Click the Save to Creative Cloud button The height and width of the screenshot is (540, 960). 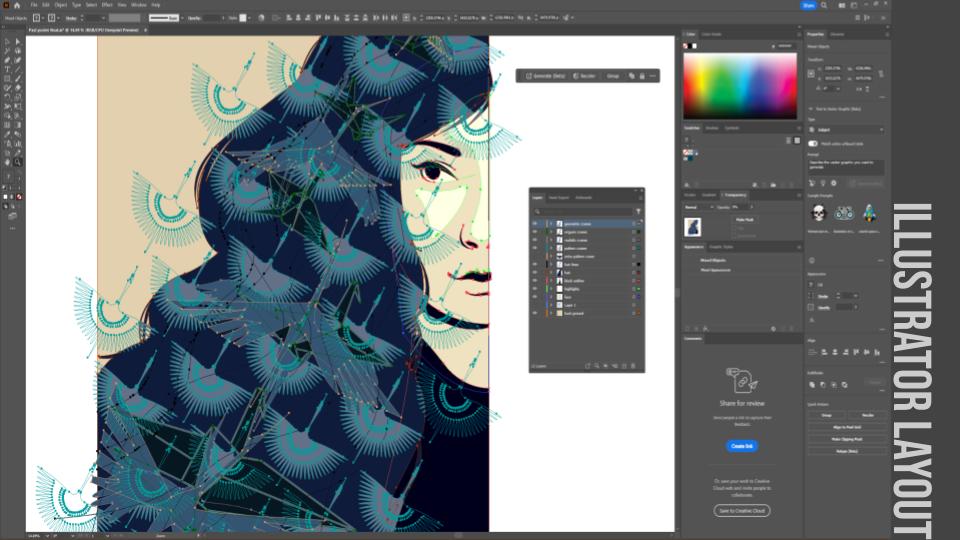(741, 510)
